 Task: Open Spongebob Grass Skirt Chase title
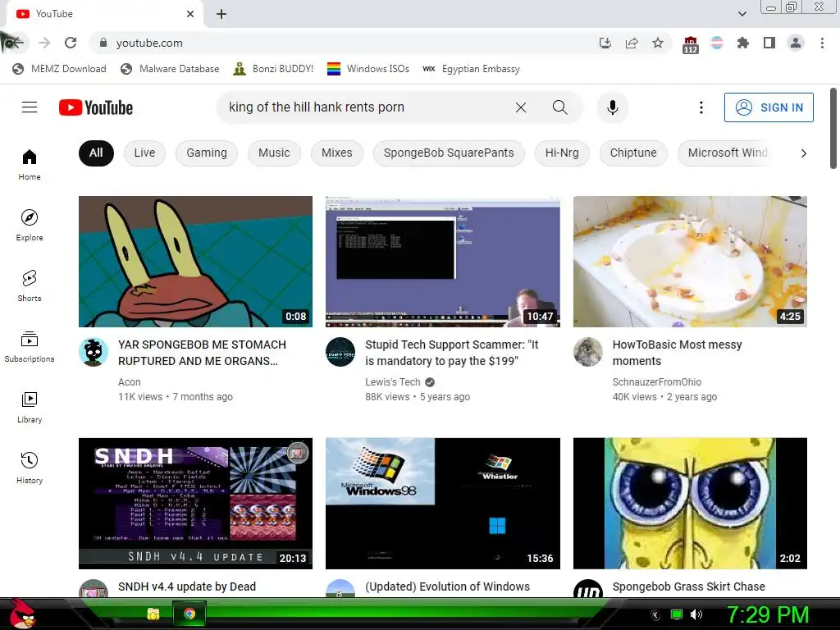coord(688,587)
